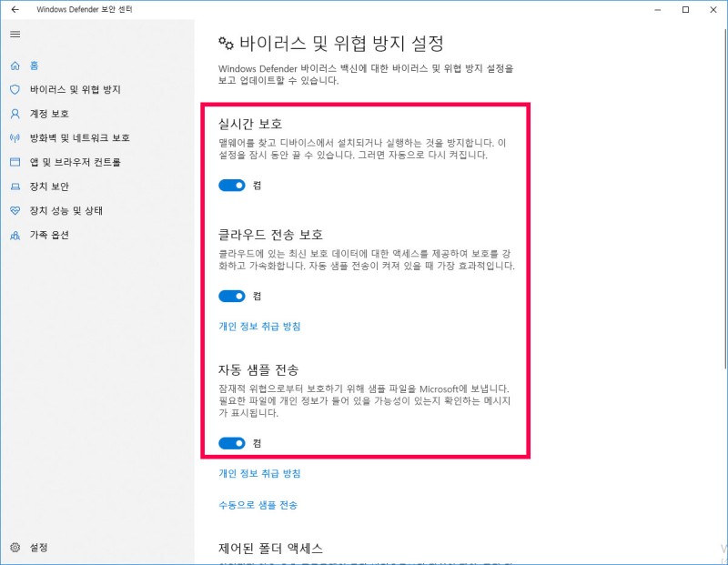Select 바이러스 및 위협 방지 sidebar item

coord(76,89)
